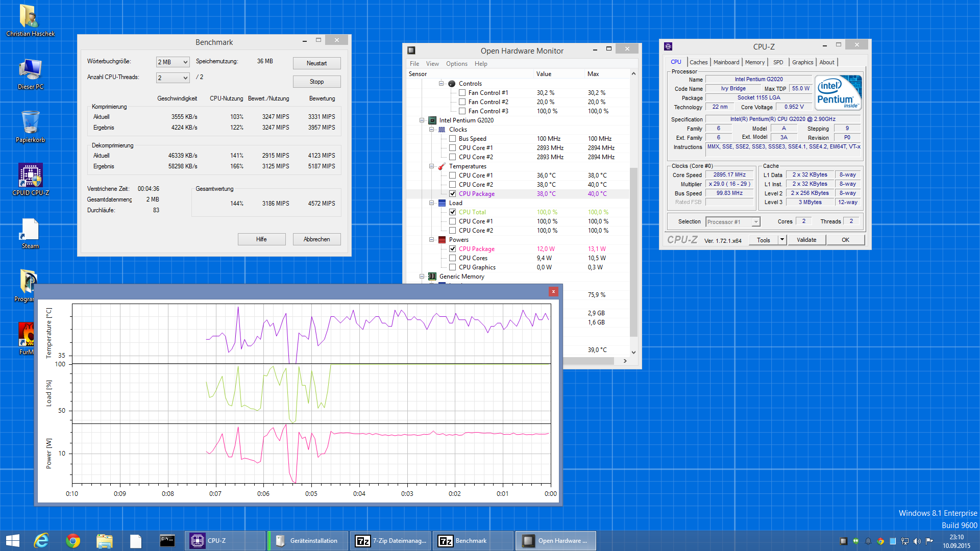The width and height of the screenshot is (980, 551).
Task: Click the Intel Pentium G2020 chip icon
Action: click(432, 120)
